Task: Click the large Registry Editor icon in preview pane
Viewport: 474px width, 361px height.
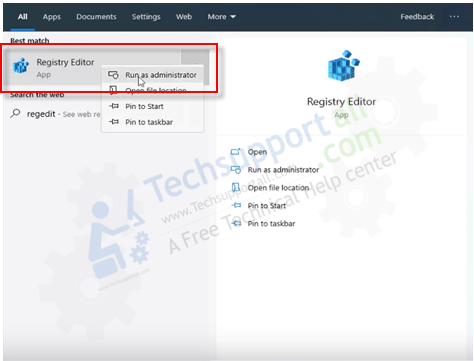Action: click(x=343, y=65)
